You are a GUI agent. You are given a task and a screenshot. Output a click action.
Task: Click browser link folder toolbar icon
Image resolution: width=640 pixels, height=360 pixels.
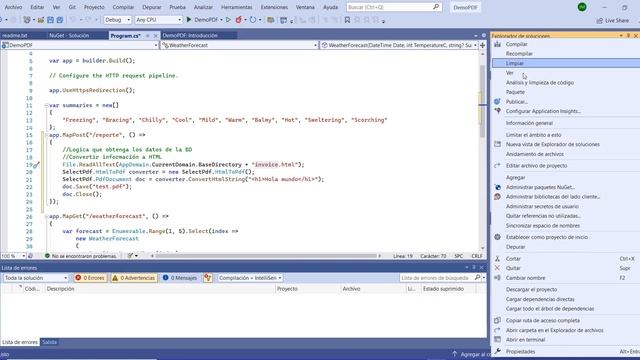pos(270,20)
